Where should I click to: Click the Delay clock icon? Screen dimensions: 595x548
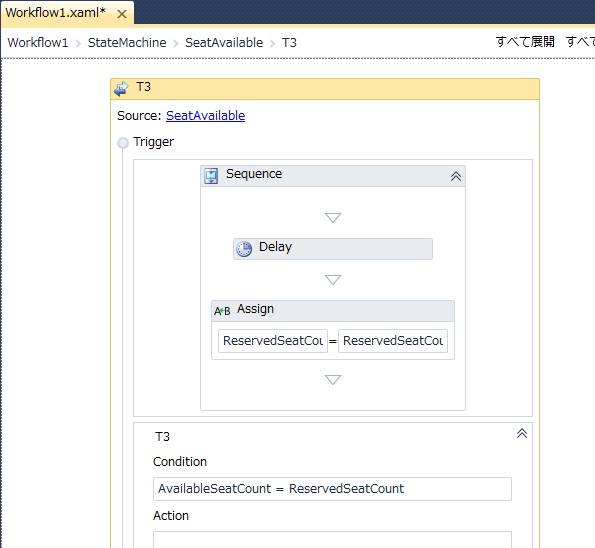pyautogui.click(x=244, y=249)
